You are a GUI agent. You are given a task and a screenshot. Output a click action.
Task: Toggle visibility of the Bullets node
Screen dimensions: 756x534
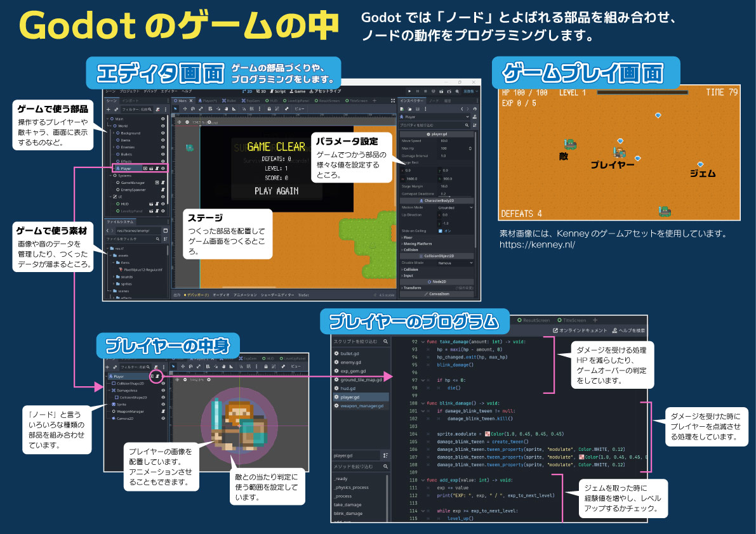pos(163,154)
